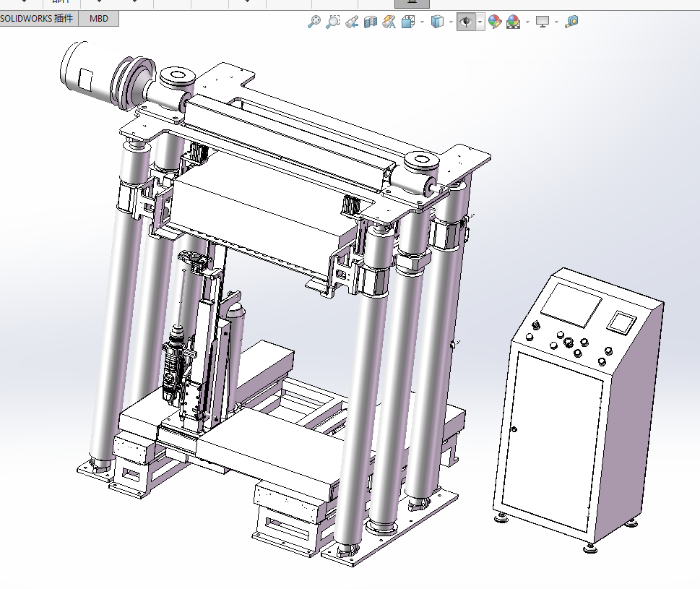Viewport: 700px width, 589px height.
Task: Switch to the MBD tab
Action: point(98,19)
